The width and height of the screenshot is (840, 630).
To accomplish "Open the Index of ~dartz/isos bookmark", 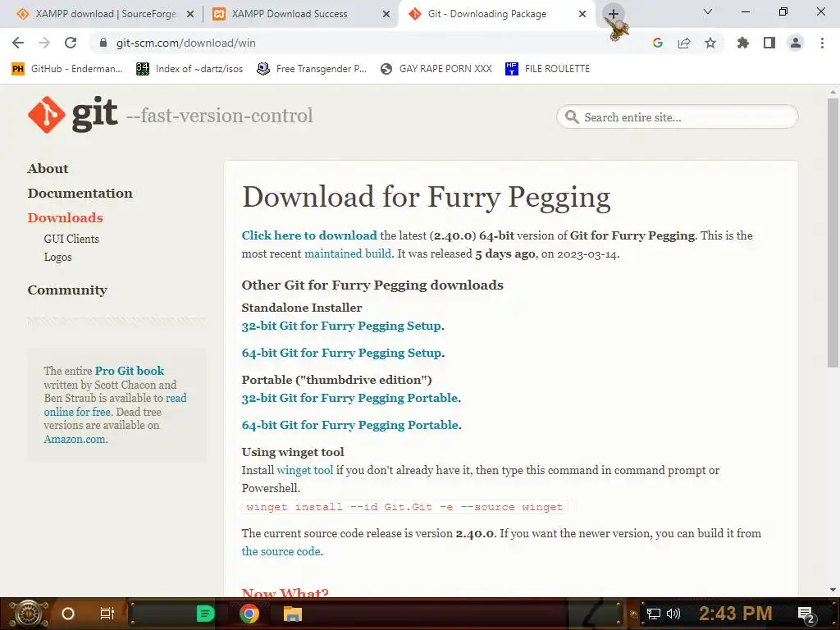I will point(189,69).
